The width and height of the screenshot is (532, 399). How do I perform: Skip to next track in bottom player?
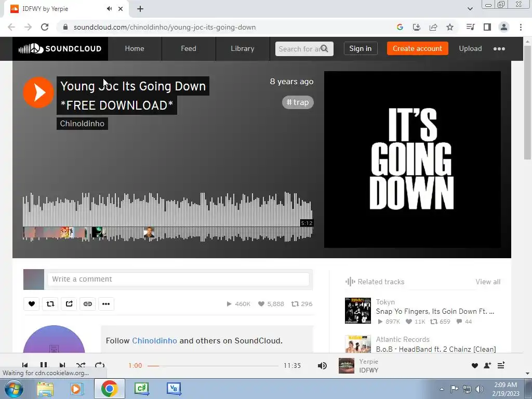pos(62,365)
